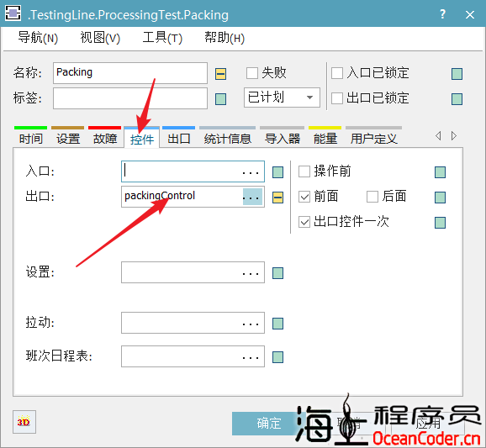
Task: Check the 后面 checkbox
Action: click(x=372, y=197)
